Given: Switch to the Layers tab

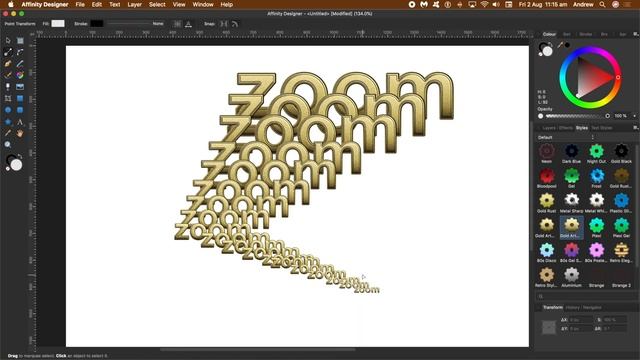Looking at the screenshot, I should (x=549, y=128).
